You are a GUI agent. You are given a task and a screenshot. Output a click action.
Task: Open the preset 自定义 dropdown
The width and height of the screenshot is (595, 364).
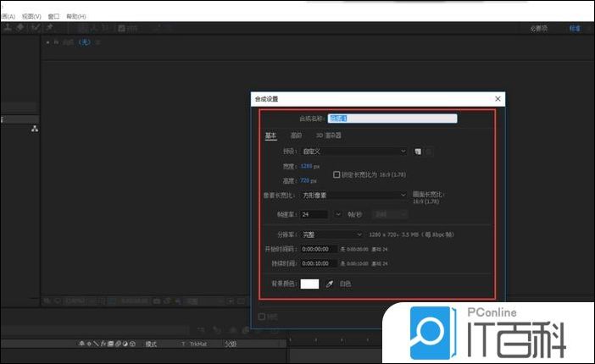click(x=354, y=152)
